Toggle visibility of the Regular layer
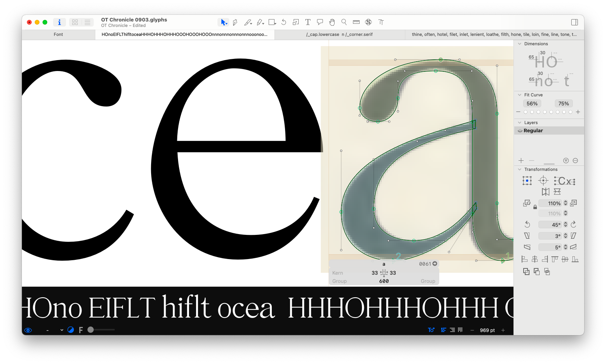Screen dimensions: 606x364 coord(520,131)
